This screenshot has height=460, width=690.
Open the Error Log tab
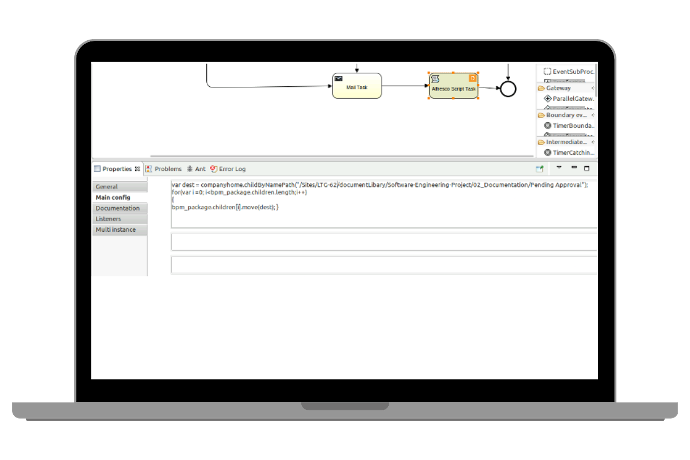coord(231,169)
